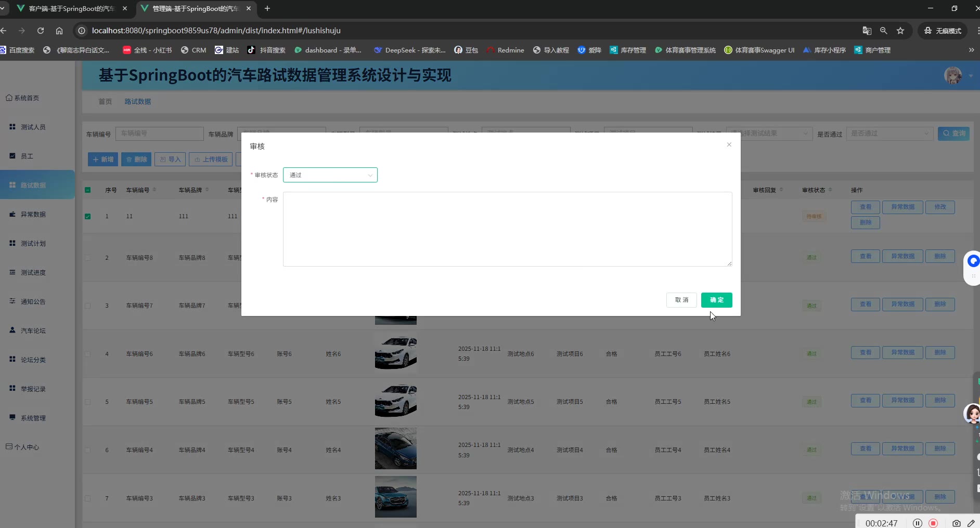Close the 审核 dialog with X icon
This screenshot has height=528, width=980.
click(x=729, y=145)
